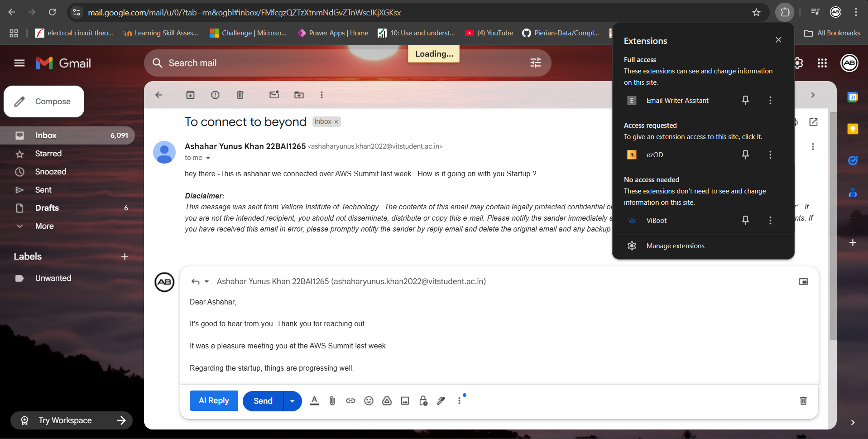Expand the More section in sidebar

click(x=44, y=226)
